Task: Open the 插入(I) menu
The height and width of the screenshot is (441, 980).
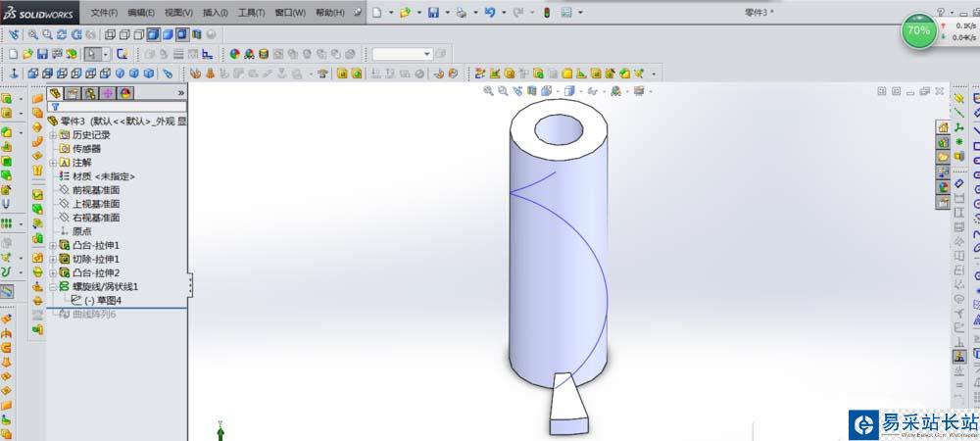Action: tap(216, 13)
